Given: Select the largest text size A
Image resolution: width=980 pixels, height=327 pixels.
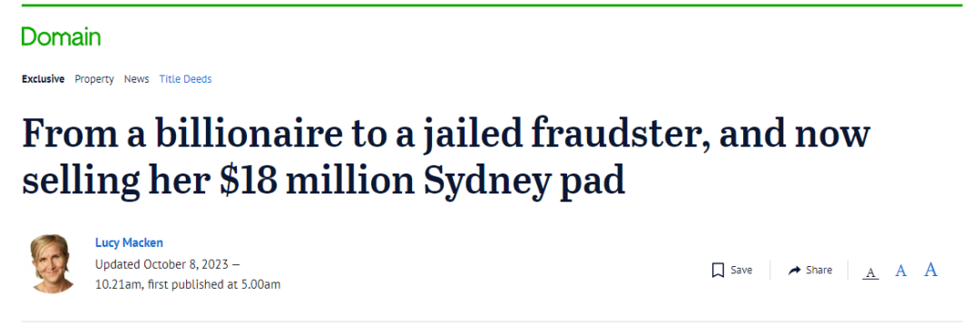Looking at the screenshot, I should (x=931, y=270).
